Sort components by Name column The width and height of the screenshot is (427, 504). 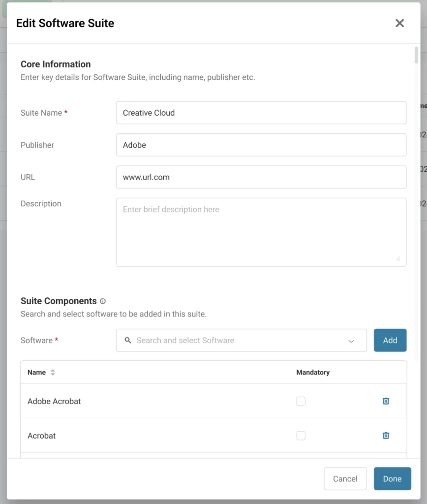(x=53, y=372)
